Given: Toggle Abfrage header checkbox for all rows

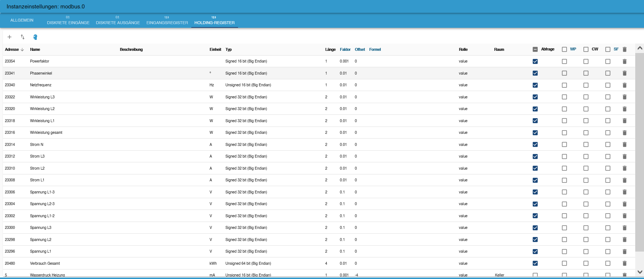Looking at the screenshot, I should click(x=535, y=49).
